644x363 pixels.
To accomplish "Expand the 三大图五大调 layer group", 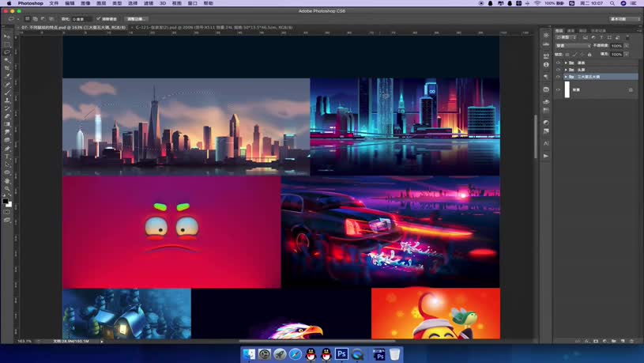I will coord(566,77).
